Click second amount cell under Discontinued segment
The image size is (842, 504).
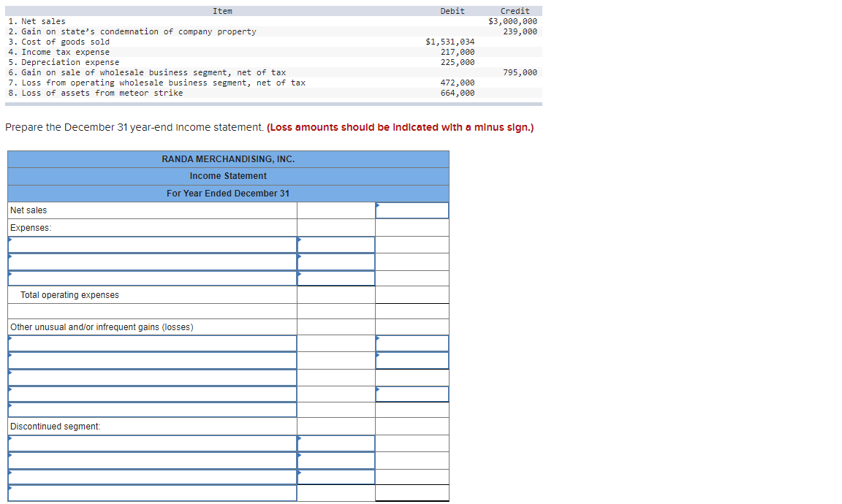pos(336,460)
